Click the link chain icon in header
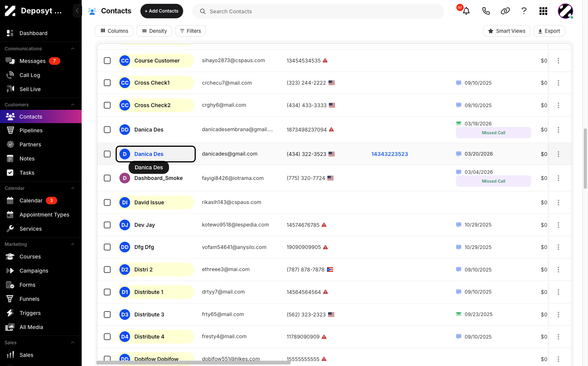588x366 pixels. click(505, 11)
